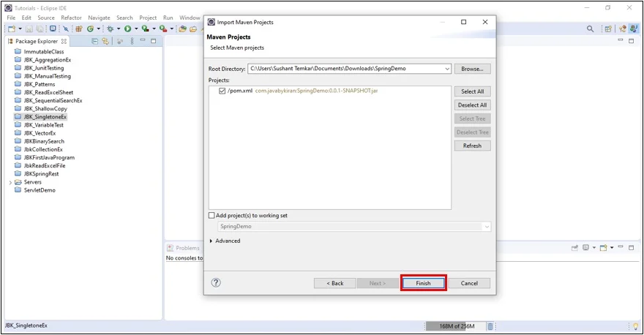Expand the Advanced section
Viewport: 644px width, 335px height.
tap(211, 241)
